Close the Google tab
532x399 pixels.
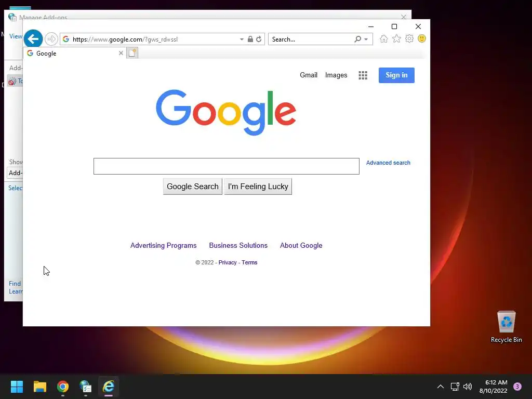pyautogui.click(x=121, y=54)
